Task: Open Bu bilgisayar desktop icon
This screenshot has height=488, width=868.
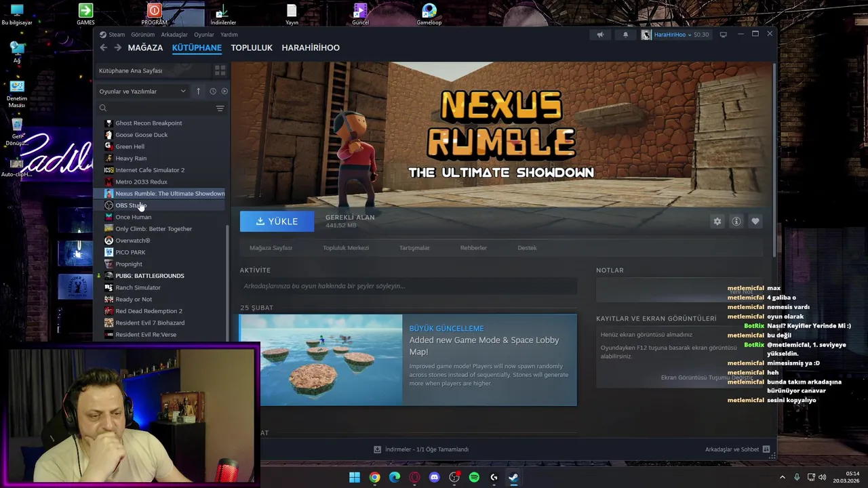Action: click(x=17, y=14)
